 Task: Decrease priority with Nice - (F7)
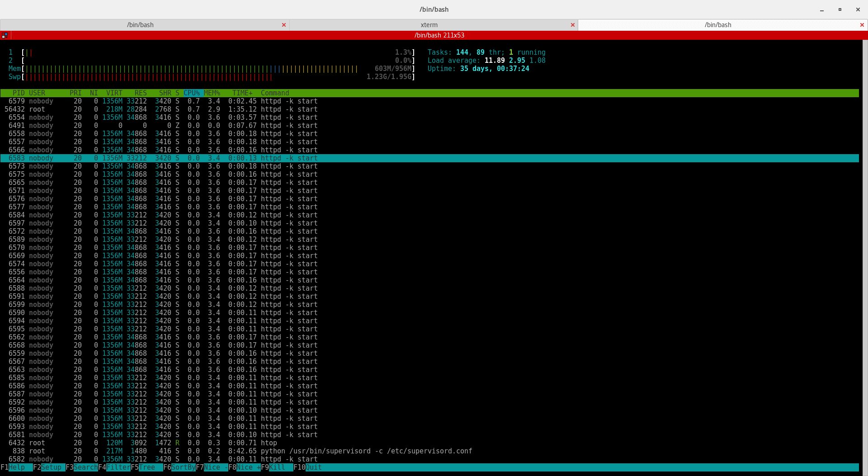[x=212, y=467]
